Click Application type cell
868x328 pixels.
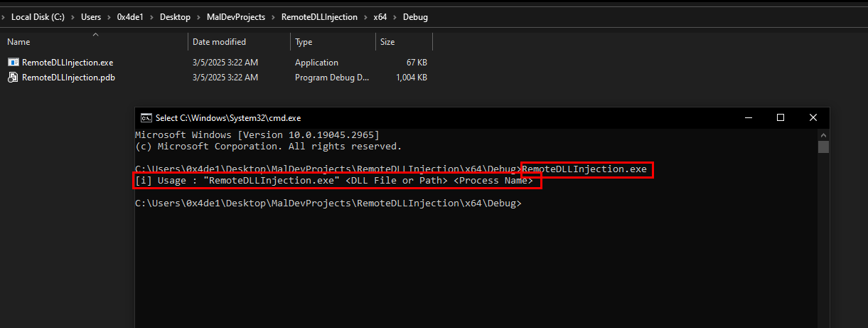click(x=316, y=63)
